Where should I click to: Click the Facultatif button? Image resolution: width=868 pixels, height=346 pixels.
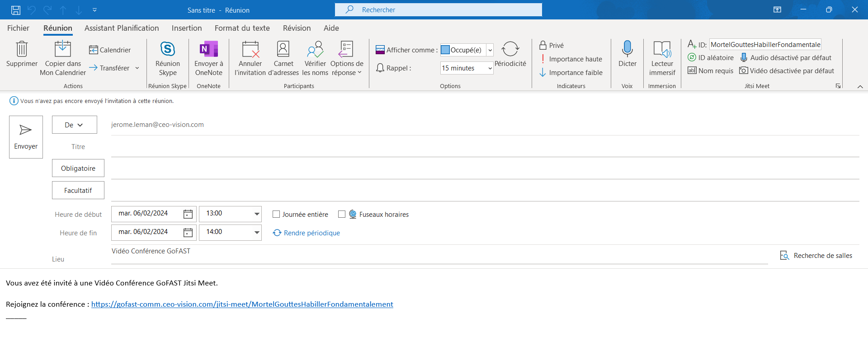pos(78,190)
